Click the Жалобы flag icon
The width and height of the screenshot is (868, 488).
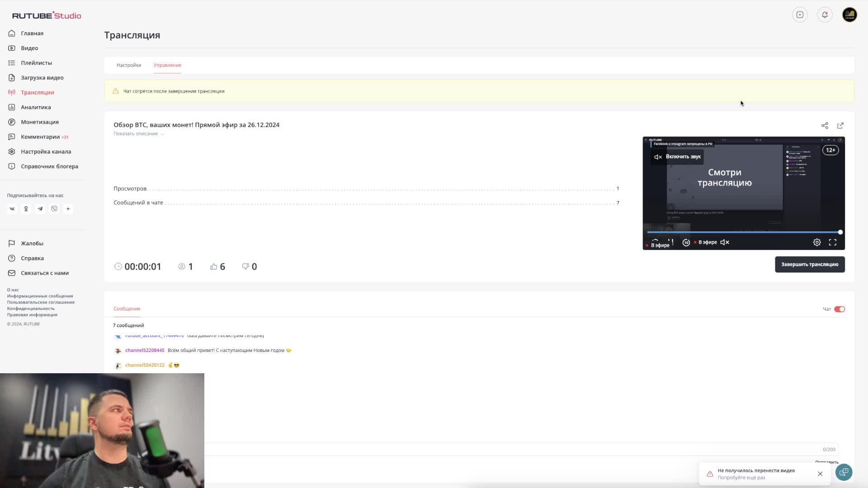[12, 243]
